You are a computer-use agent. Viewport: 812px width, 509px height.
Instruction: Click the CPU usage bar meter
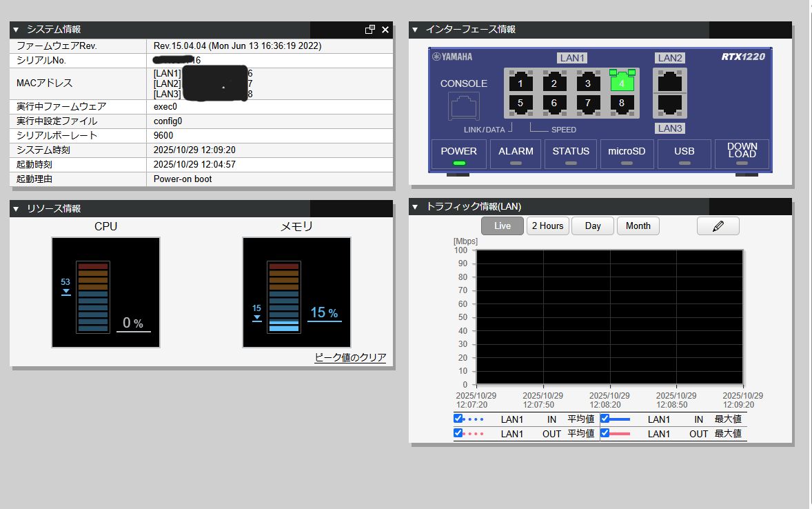coord(92,297)
